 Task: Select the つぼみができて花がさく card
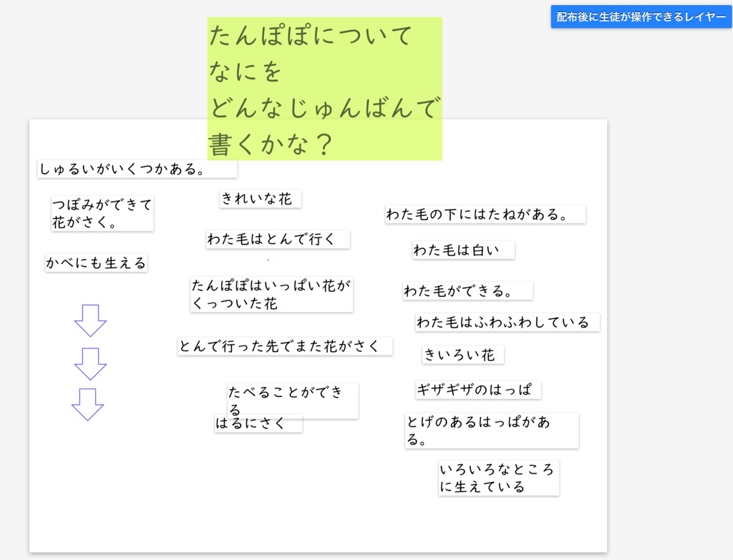(x=102, y=214)
